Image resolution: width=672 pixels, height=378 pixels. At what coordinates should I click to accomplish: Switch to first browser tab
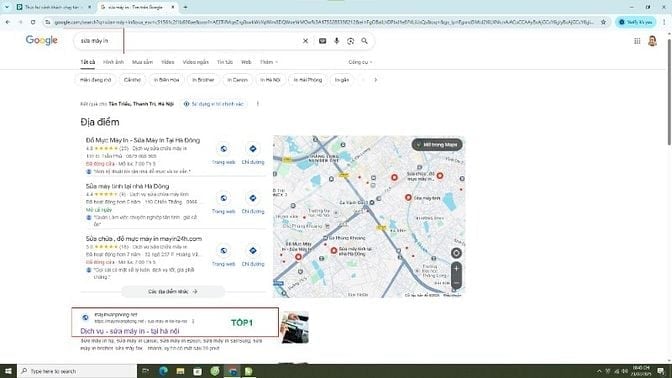(x=54, y=7)
